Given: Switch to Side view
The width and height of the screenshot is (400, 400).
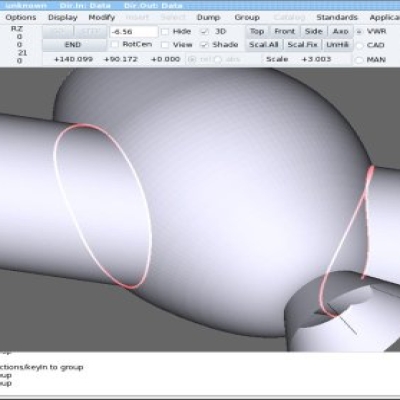Looking at the screenshot, I should click(x=313, y=31).
